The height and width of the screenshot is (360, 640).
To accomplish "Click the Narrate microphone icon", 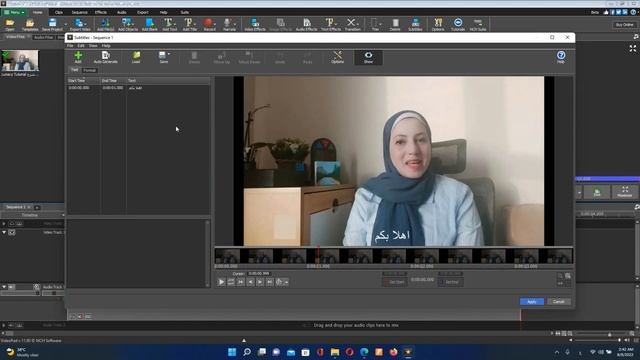I will click(x=229, y=24).
